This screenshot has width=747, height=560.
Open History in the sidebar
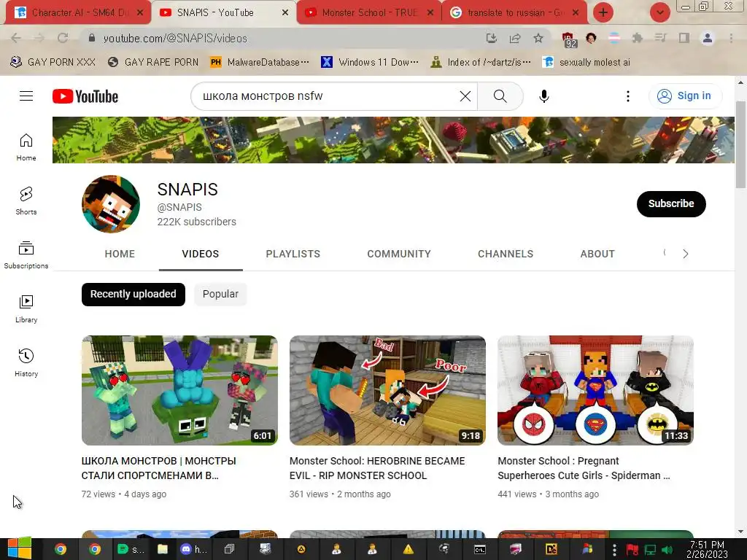coord(26,362)
